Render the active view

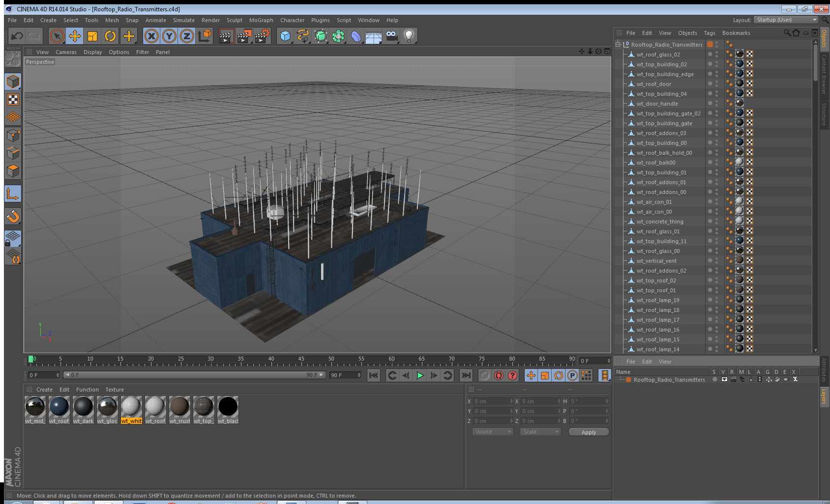click(226, 36)
